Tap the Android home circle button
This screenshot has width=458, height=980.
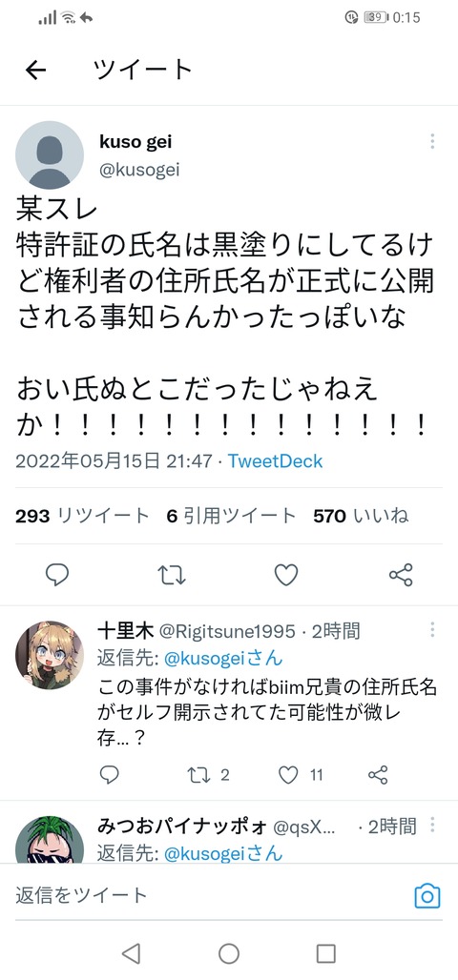click(x=229, y=953)
